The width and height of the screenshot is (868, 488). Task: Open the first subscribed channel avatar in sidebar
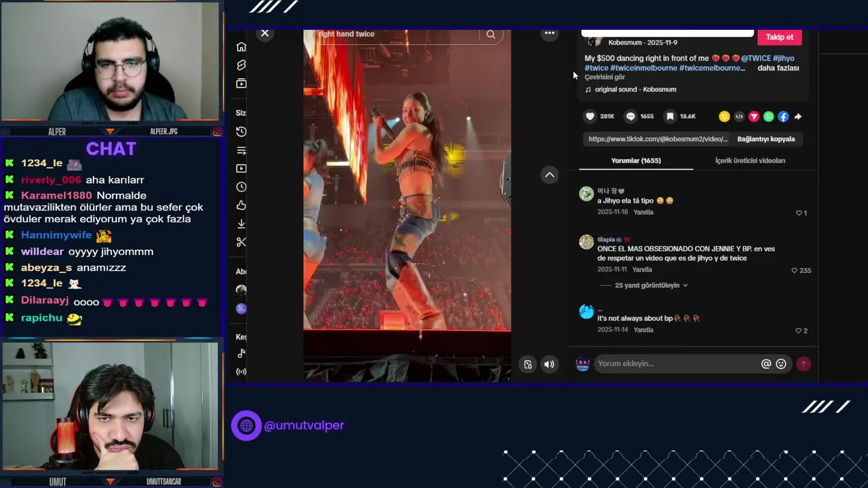click(x=241, y=290)
